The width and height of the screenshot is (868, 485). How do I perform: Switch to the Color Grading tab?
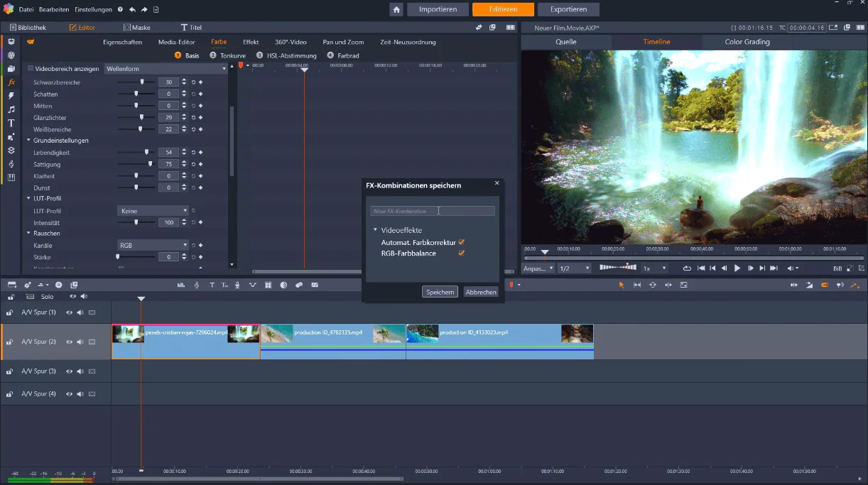747,42
